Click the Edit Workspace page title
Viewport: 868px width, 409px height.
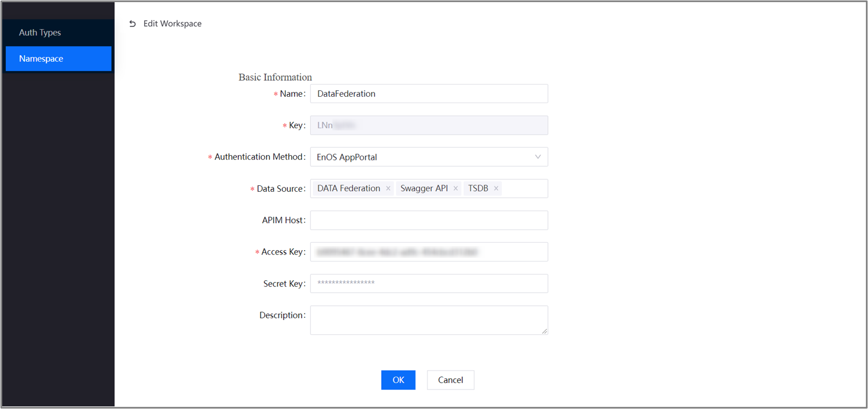coord(172,24)
